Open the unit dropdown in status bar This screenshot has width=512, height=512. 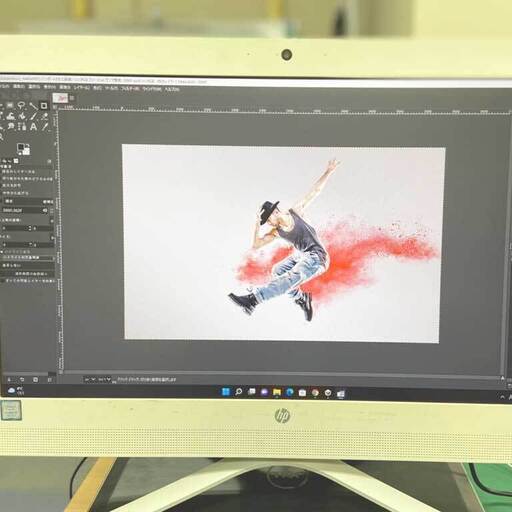[x=90, y=379]
